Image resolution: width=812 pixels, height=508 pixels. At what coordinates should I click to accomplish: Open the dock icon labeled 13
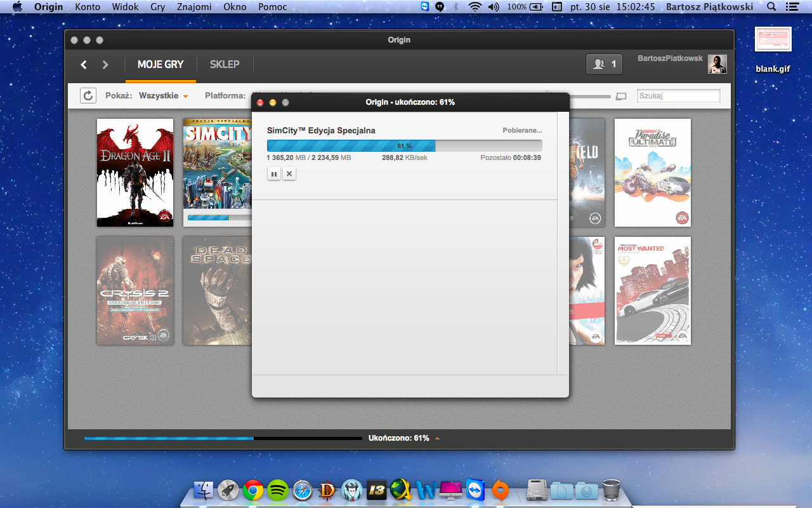[x=377, y=490]
